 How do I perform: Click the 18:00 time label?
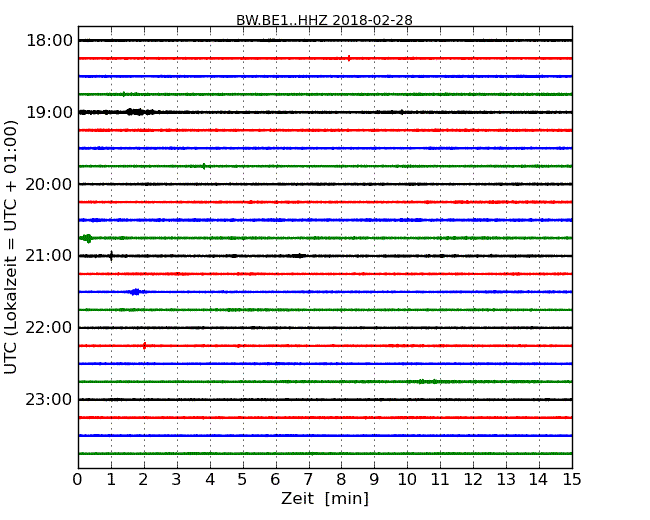tap(49, 41)
